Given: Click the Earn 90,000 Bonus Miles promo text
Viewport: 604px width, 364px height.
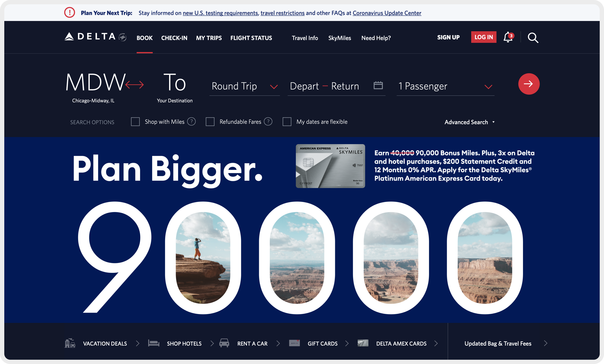Looking at the screenshot, I should click(454, 166).
